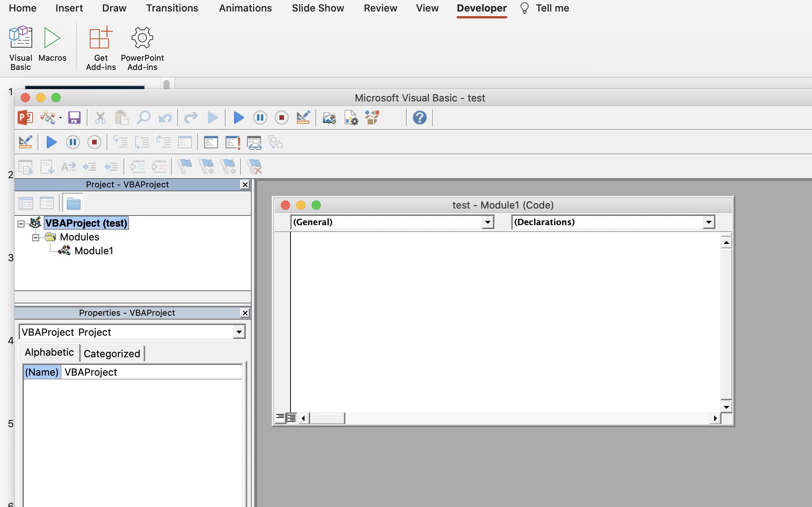The height and width of the screenshot is (507, 812).
Task: Pause execution in Standard toolbar
Action: pyautogui.click(x=260, y=118)
